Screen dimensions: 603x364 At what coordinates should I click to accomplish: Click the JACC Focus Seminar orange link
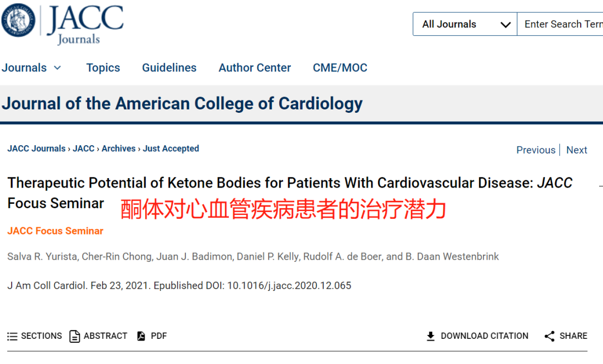pos(55,231)
